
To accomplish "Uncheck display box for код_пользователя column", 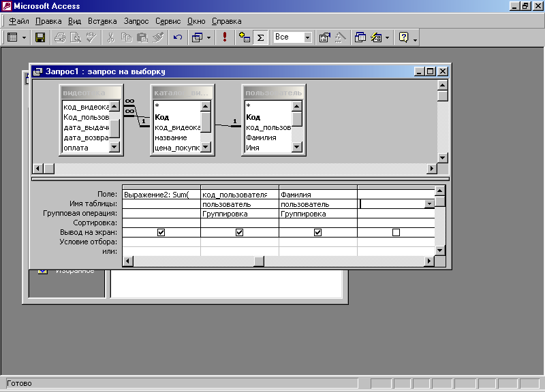I will point(239,232).
